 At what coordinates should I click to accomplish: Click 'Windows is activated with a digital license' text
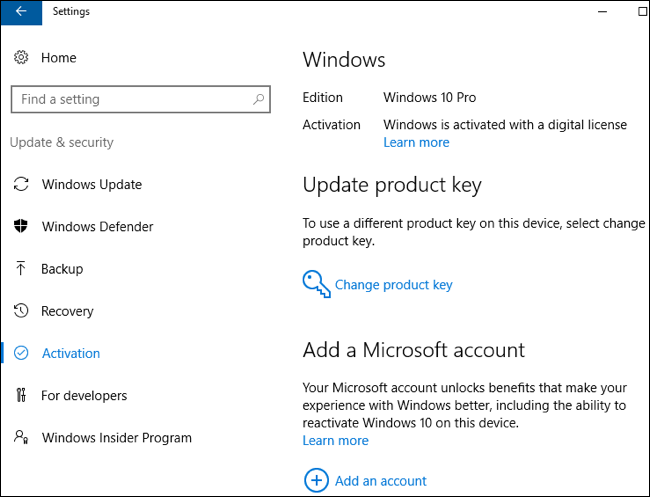tap(505, 125)
